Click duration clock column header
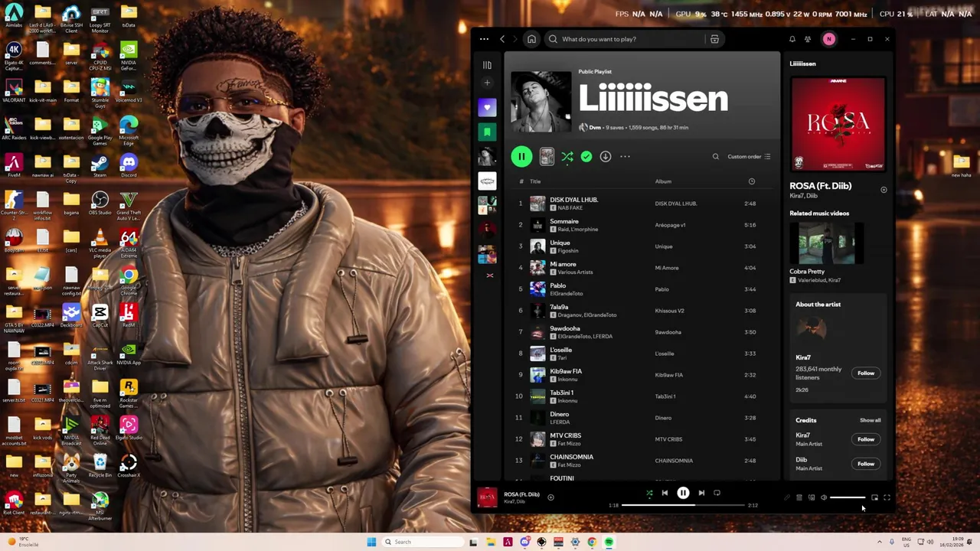980x551 pixels. (x=751, y=181)
